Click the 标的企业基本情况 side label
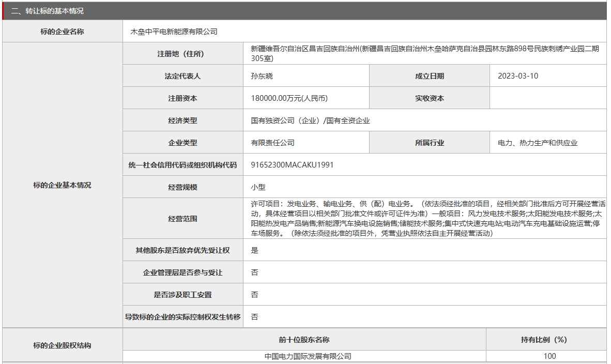611x364 pixels. click(x=63, y=185)
